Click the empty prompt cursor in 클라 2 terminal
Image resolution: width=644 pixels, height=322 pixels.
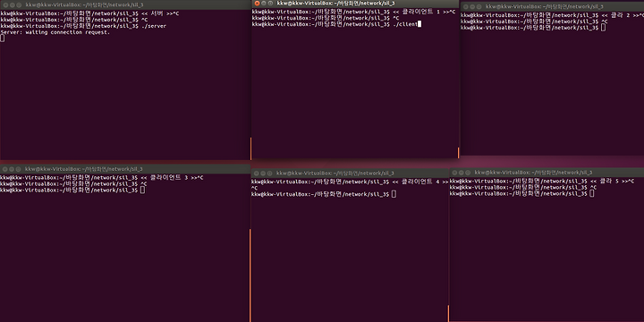click(x=603, y=28)
